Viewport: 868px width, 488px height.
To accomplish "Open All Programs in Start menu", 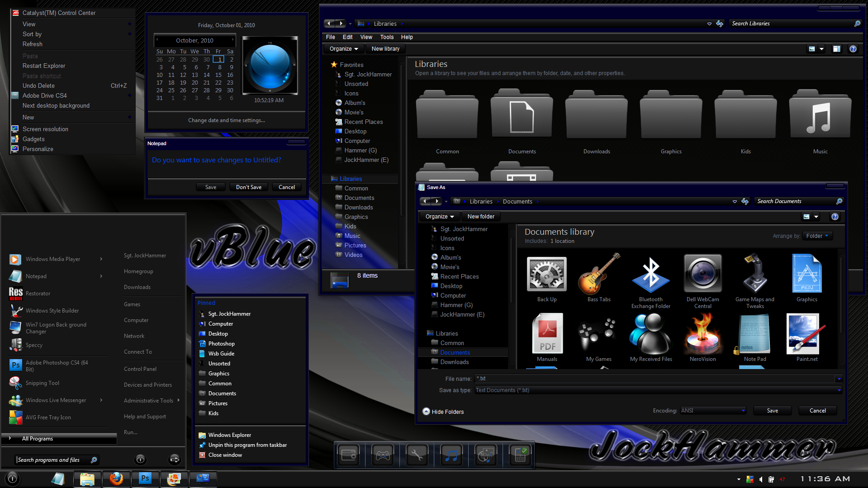I will [59, 439].
